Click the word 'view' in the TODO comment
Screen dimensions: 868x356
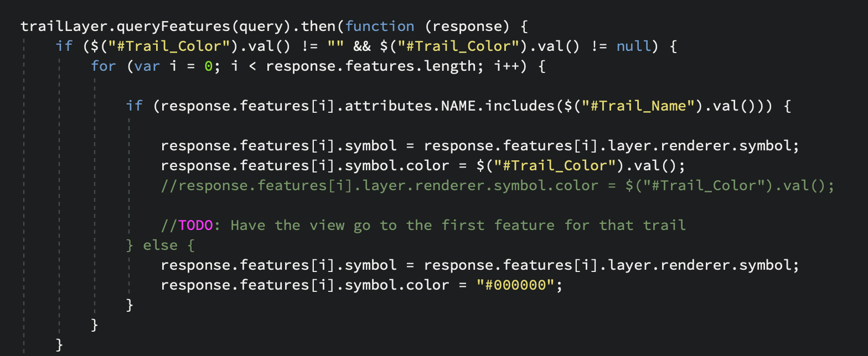(327, 225)
